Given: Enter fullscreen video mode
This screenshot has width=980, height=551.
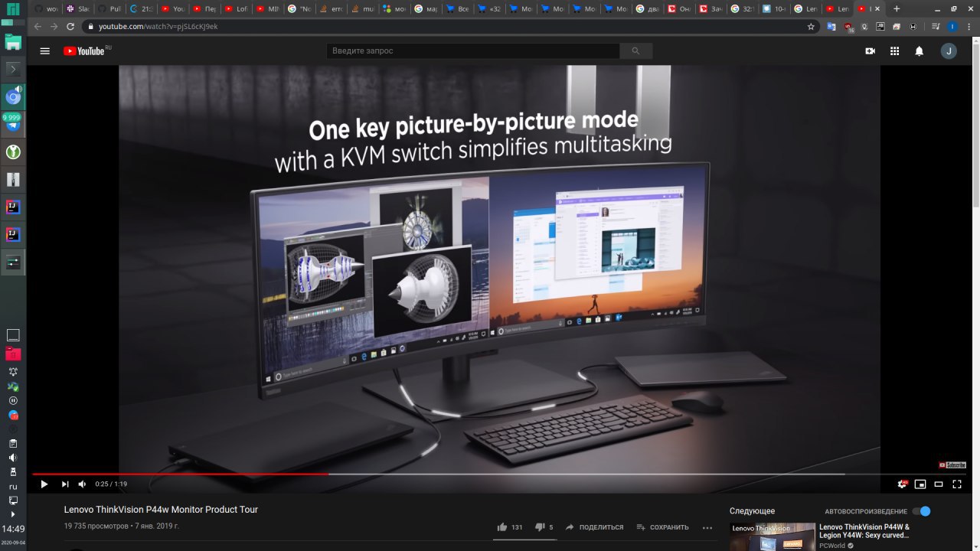Looking at the screenshot, I should 957,484.
